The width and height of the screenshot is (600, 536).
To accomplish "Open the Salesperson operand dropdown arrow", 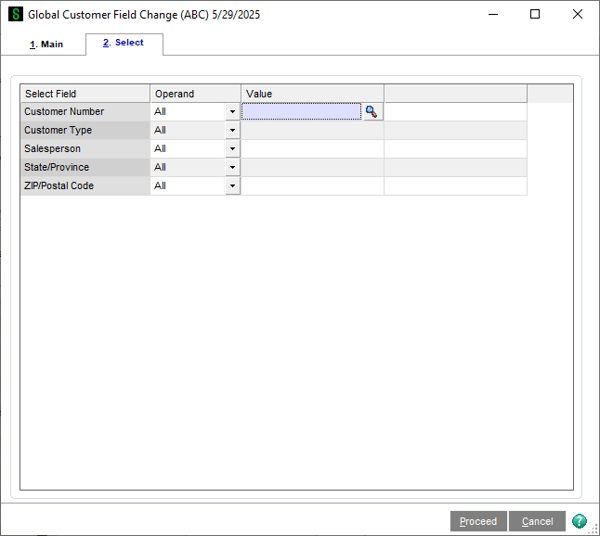I will click(232, 149).
